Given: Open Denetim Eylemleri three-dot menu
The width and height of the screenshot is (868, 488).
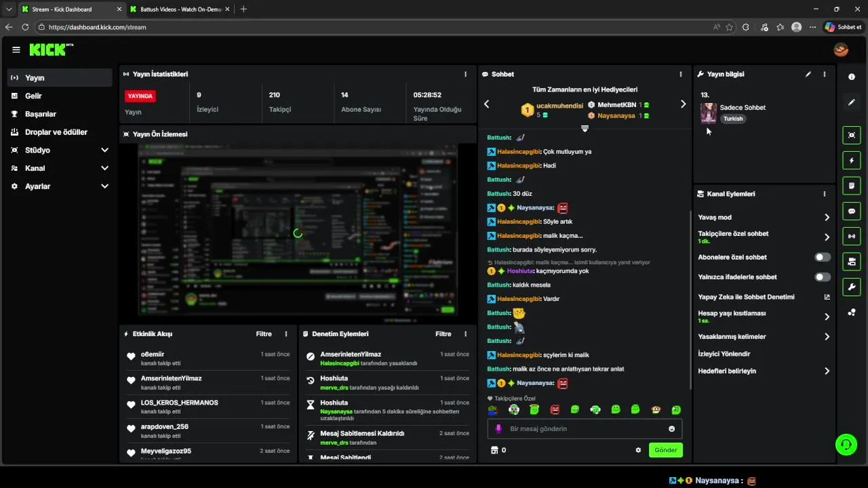Looking at the screenshot, I should [x=465, y=334].
